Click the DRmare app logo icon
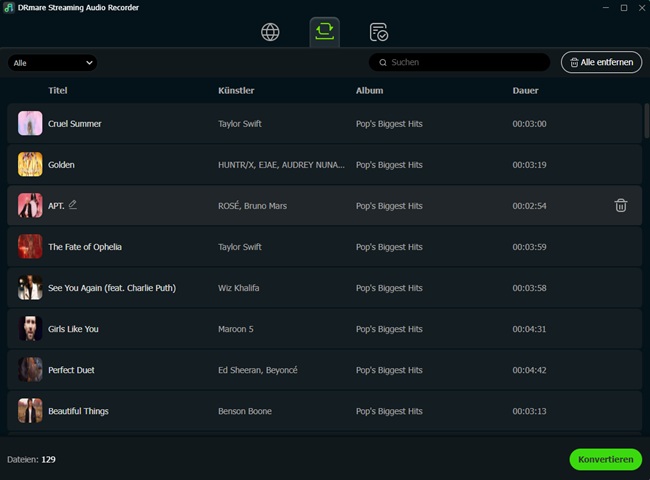 (8, 7)
